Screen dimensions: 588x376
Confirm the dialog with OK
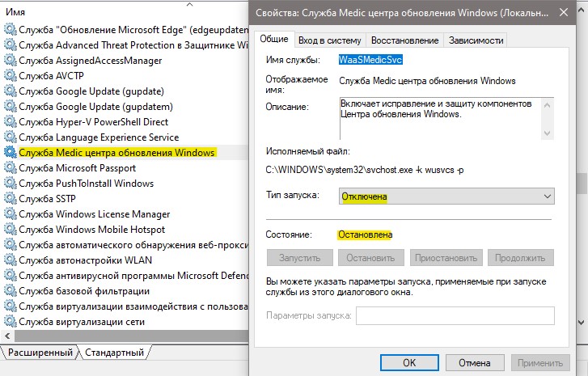click(x=409, y=362)
